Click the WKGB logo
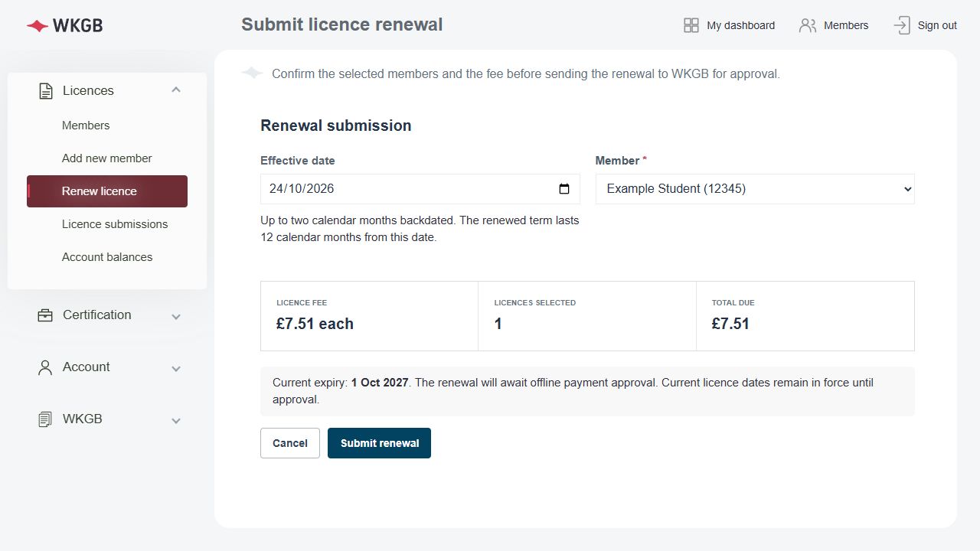Image resolution: width=980 pixels, height=551 pixels. [x=64, y=25]
